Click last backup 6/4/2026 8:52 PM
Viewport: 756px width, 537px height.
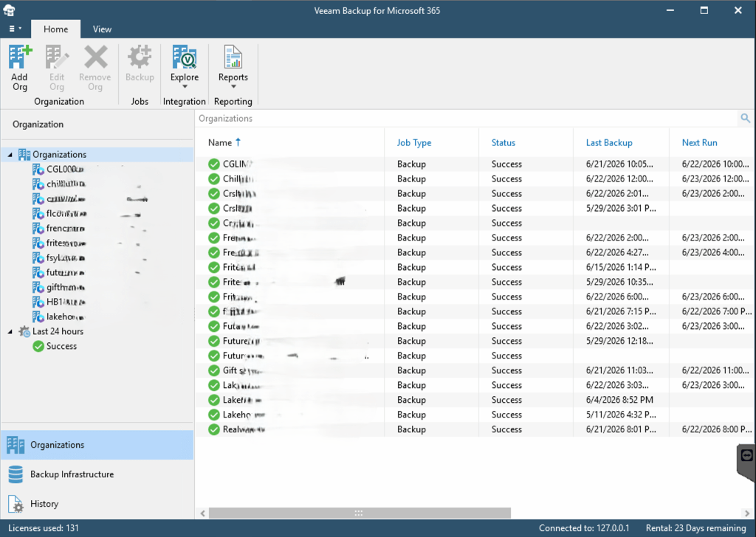click(619, 400)
